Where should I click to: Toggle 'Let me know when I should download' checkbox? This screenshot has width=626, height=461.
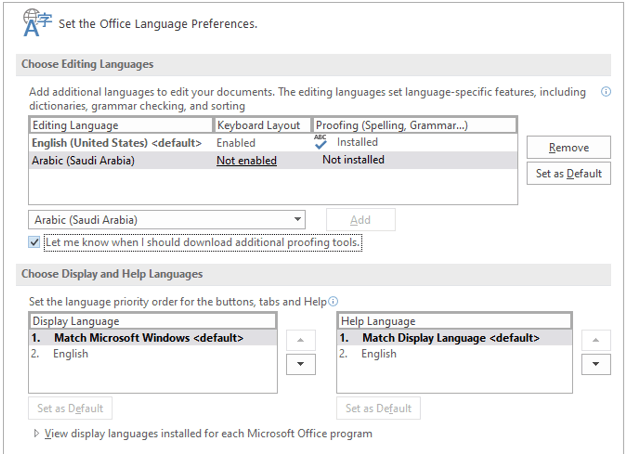34,242
